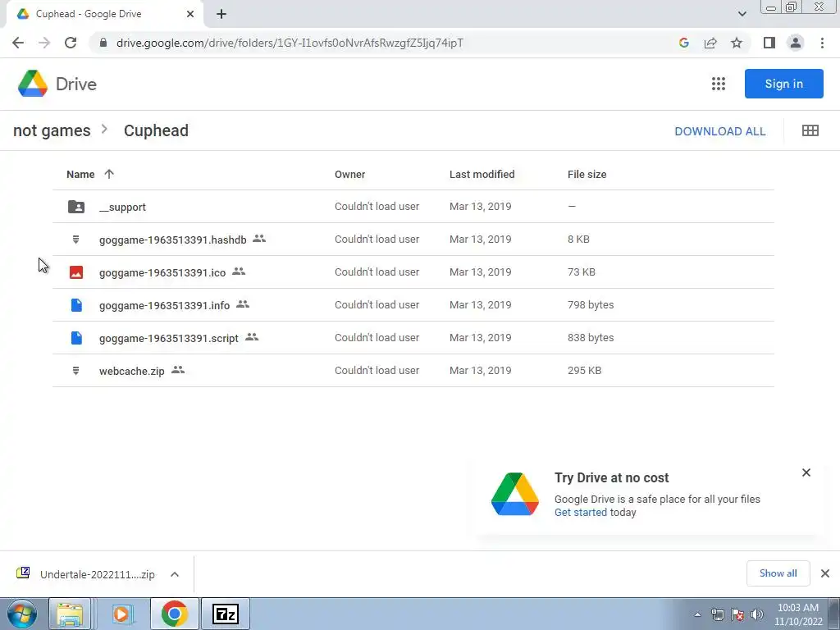Open Action Center flag tray icon
The height and width of the screenshot is (630, 840).
(x=737, y=615)
